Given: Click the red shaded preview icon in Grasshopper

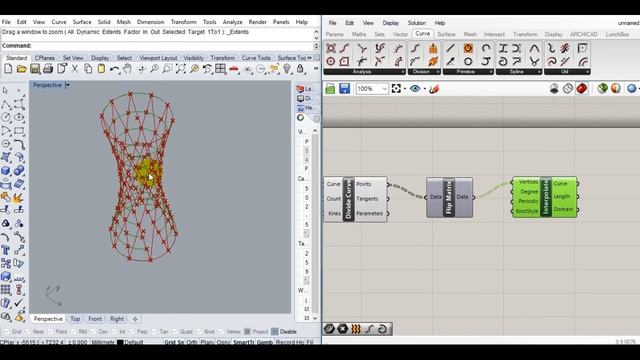Looking at the screenshot, I should [582, 88].
